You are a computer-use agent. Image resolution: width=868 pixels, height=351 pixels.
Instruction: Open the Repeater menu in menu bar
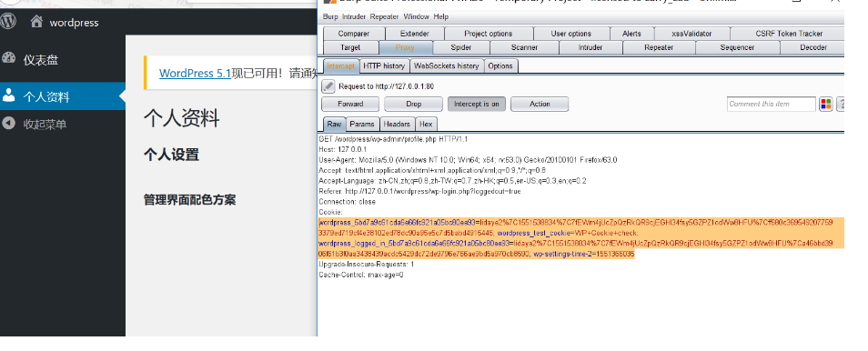[384, 16]
